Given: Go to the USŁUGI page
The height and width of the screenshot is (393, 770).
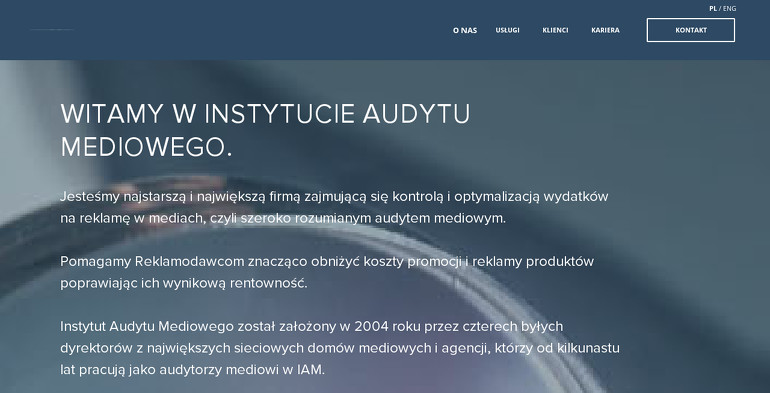Looking at the screenshot, I should coord(507,30).
